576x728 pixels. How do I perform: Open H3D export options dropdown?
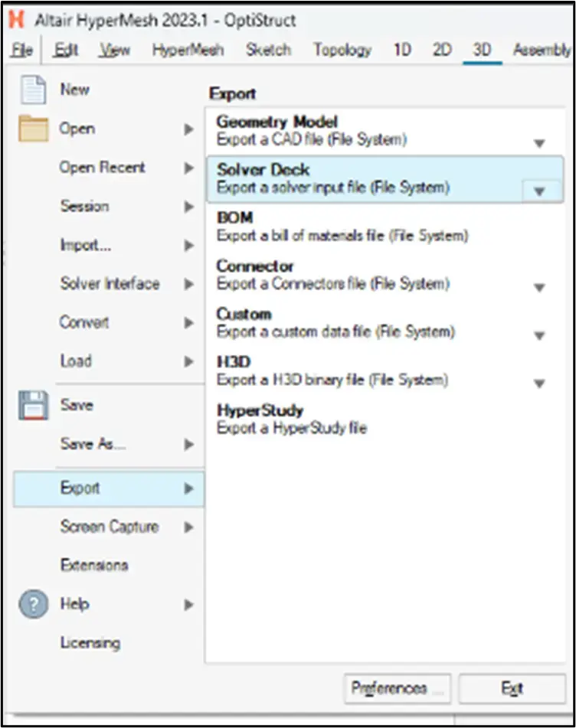coord(539,384)
